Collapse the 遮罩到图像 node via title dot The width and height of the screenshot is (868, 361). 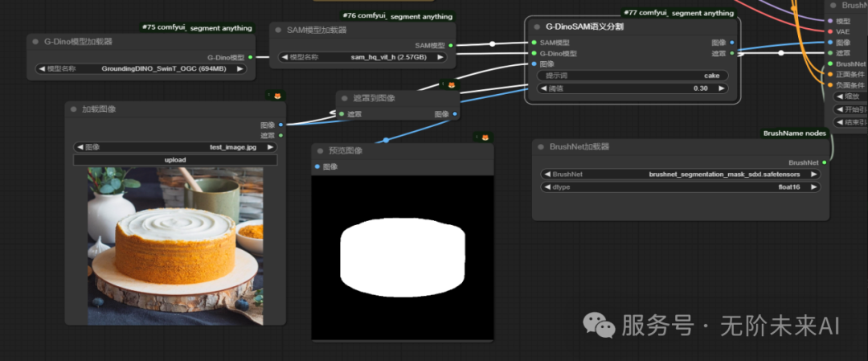point(345,99)
